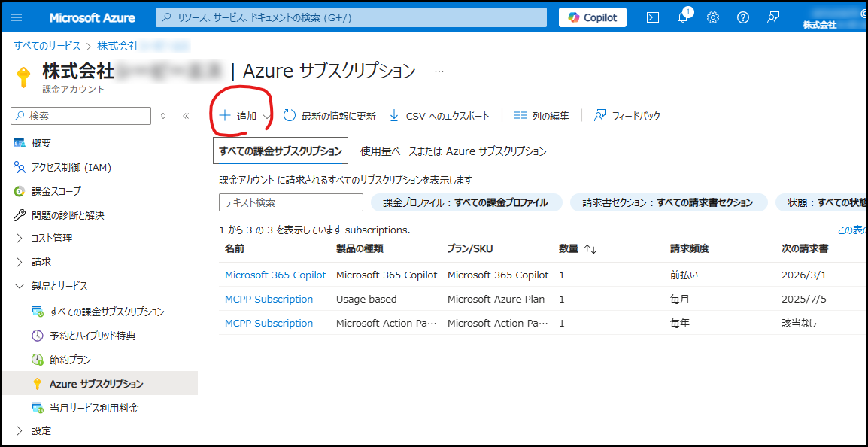Switch to 使用量ベースまたは Azure サブスクリプション tab
Image resolution: width=868 pixels, height=447 pixels.
(x=454, y=151)
